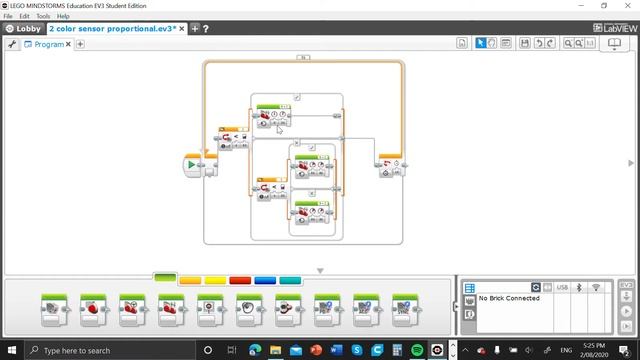Image resolution: width=640 pixels, height=360 pixels.
Task: Collapse the hardware page with side arrow
Action: (x=456, y=307)
